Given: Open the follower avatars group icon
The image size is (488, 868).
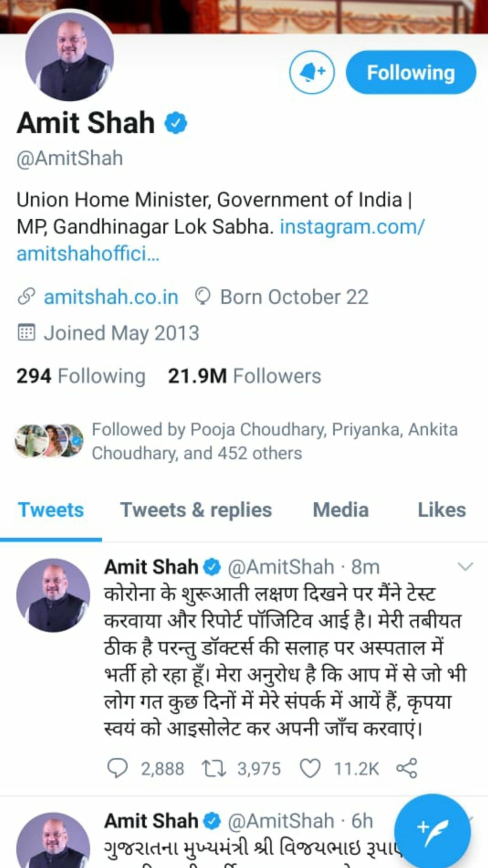Looking at the screenshot, I should 49,441.
